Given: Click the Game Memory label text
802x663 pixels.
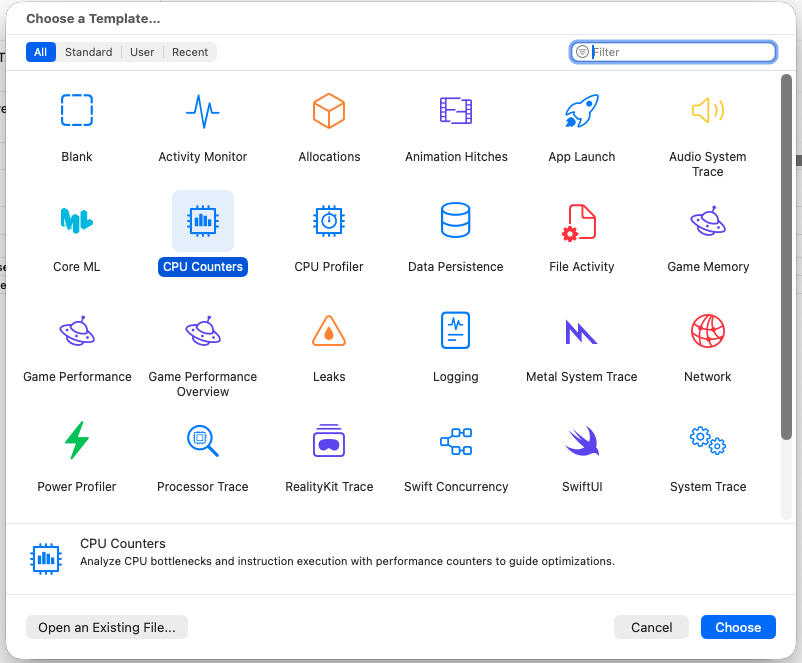Looking at the screenshot, I should [x=708, y=267].
